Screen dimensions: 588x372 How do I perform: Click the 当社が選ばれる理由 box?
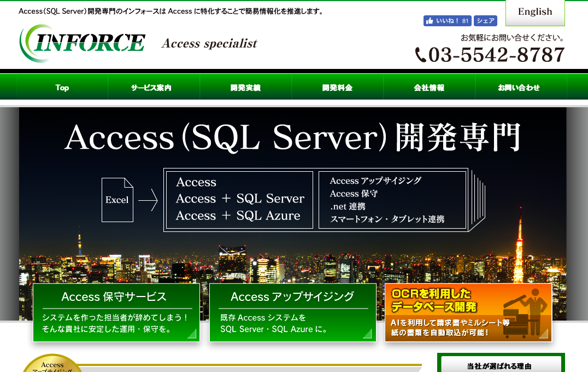[x=501, y=363]
